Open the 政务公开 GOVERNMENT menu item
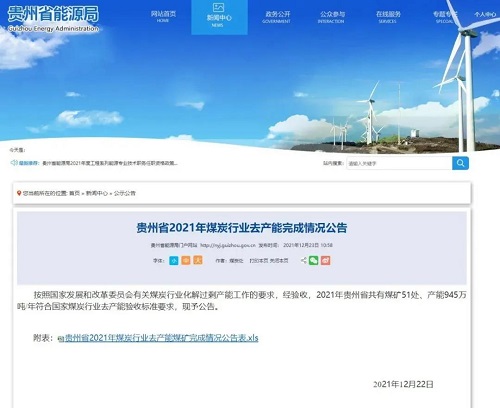500x408 pixels. (x=276, y=17)
